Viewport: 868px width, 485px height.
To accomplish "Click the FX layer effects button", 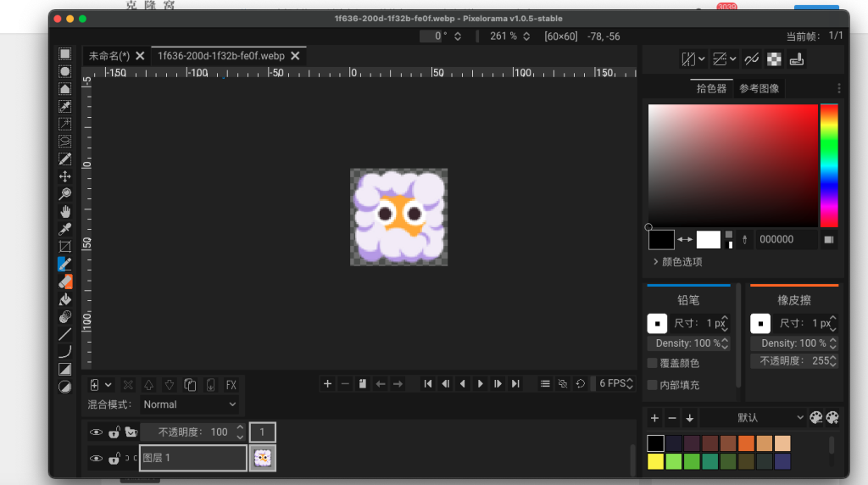I will [x=231, y=385].
